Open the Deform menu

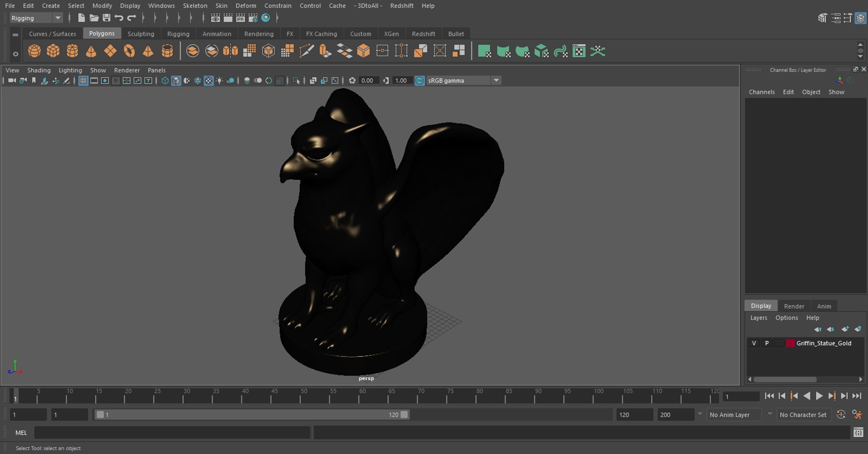pyautogui.click(x=246, y=5)
